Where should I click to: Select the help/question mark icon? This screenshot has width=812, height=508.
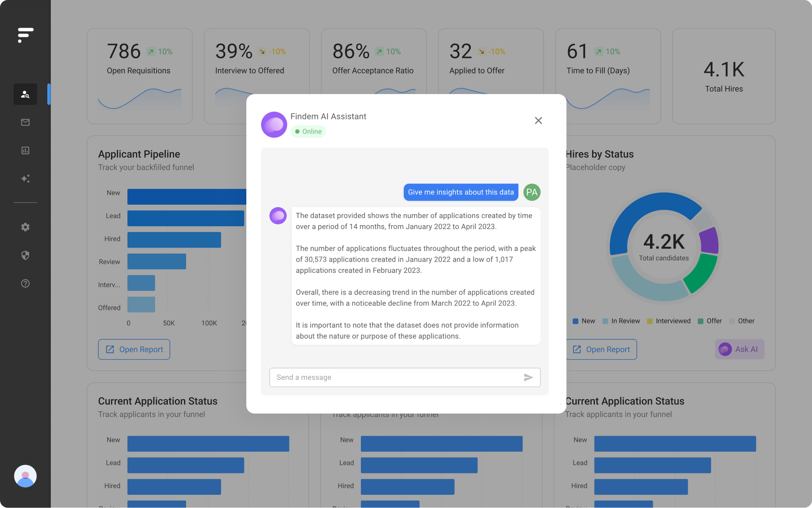point(26,283)
